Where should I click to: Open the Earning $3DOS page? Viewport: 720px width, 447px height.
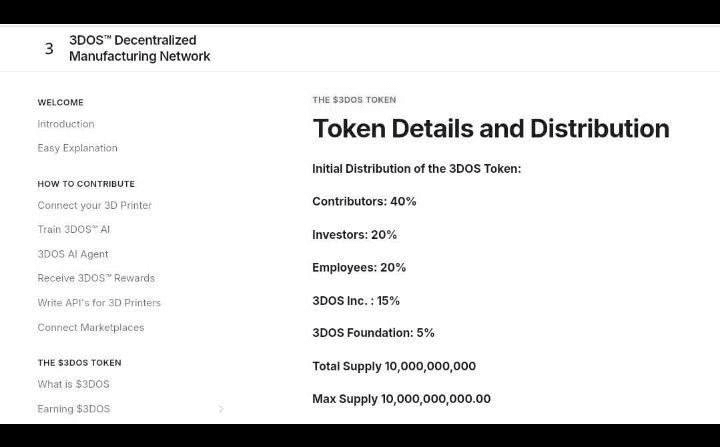[73, 409]
